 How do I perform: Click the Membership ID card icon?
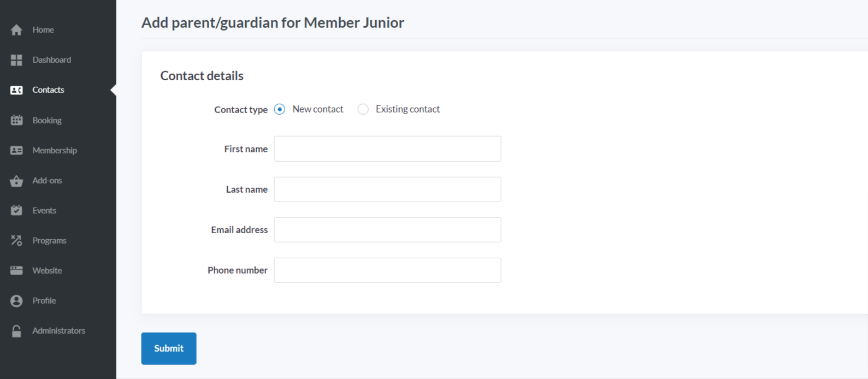[x=16, y=150]
